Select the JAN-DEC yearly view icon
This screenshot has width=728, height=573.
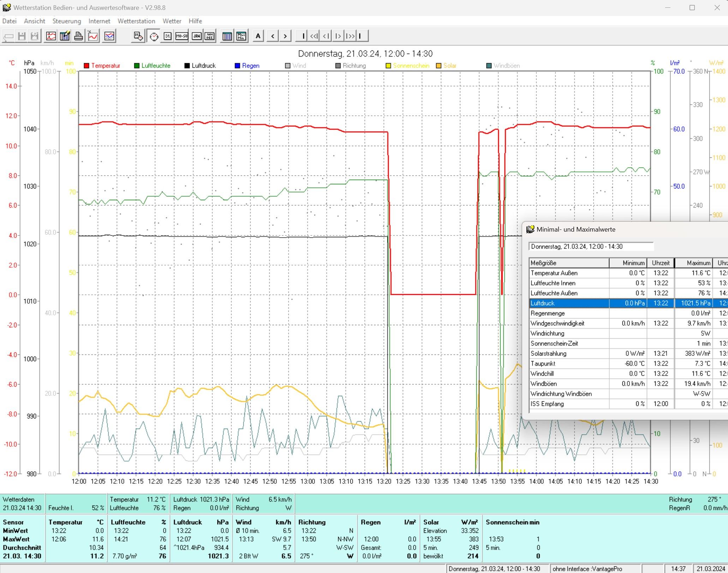(210, 36)
